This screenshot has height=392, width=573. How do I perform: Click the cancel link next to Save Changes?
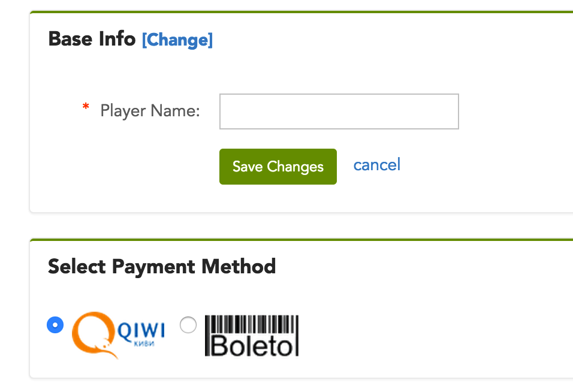(x=377, y=165)
